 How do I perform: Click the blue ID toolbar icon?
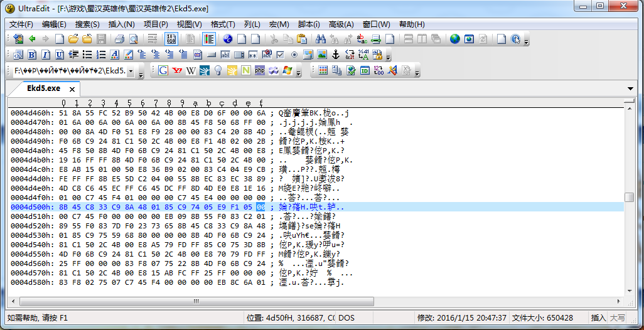click(365, 71)
